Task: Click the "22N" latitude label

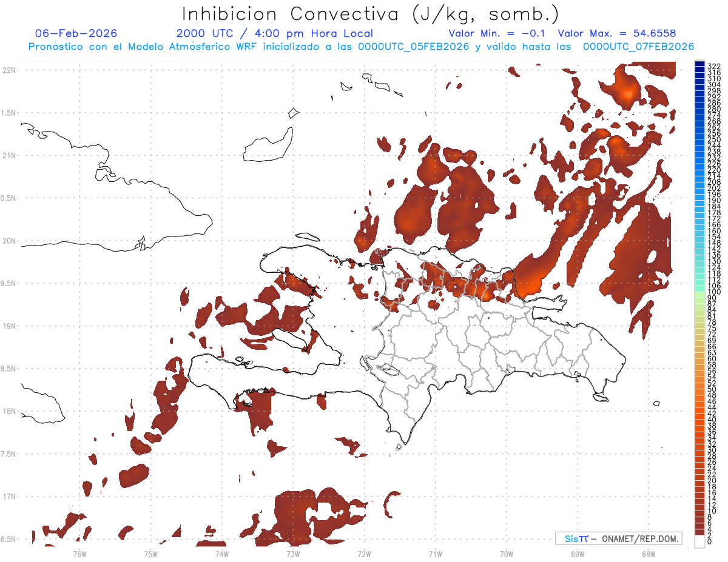Action: click(9, 70)
